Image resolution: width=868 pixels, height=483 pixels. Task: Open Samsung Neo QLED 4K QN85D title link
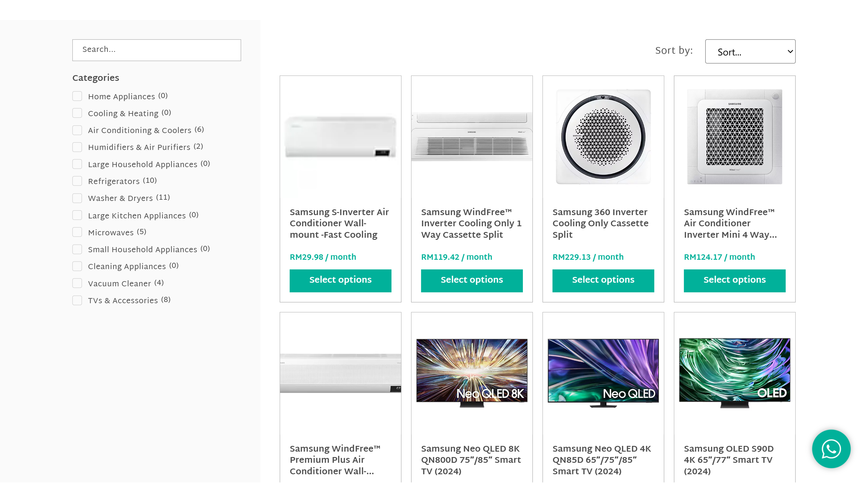[x=602, y=460]
